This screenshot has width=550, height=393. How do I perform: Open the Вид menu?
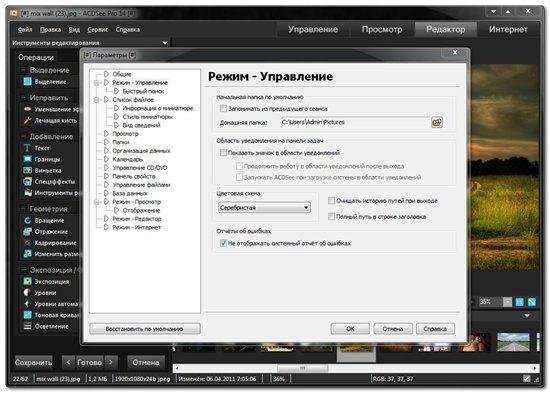(74, 30)
